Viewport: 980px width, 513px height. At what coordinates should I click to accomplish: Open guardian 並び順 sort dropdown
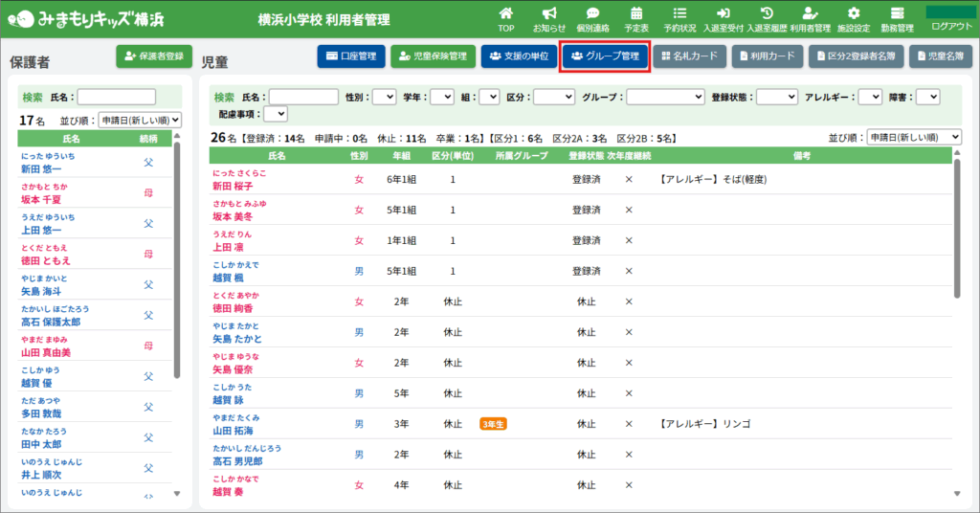[139, 121]
